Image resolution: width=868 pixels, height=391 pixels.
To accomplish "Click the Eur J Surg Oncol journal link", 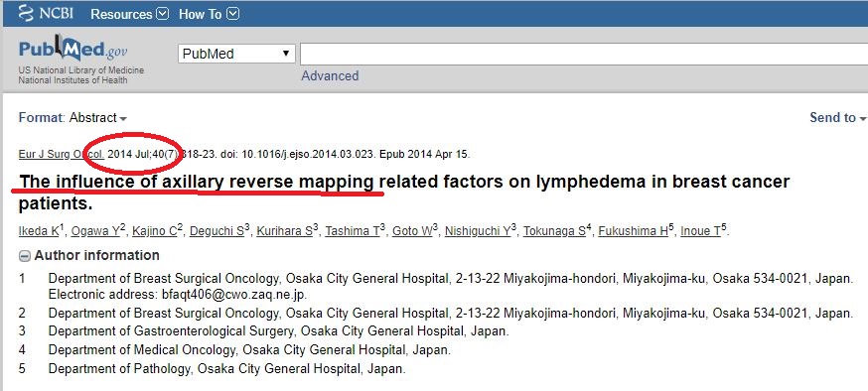I will (61, 154).
